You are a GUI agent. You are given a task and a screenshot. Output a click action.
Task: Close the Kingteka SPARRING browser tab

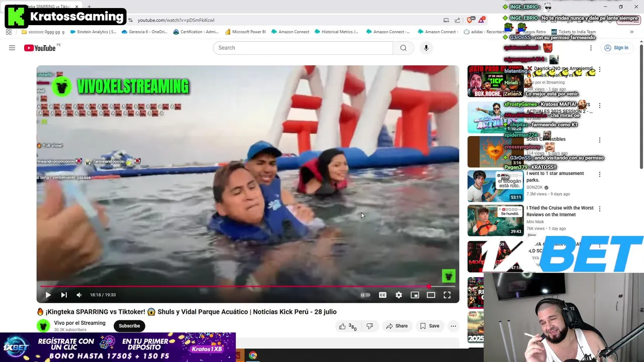pyautogui.click(x=77, y=7)
